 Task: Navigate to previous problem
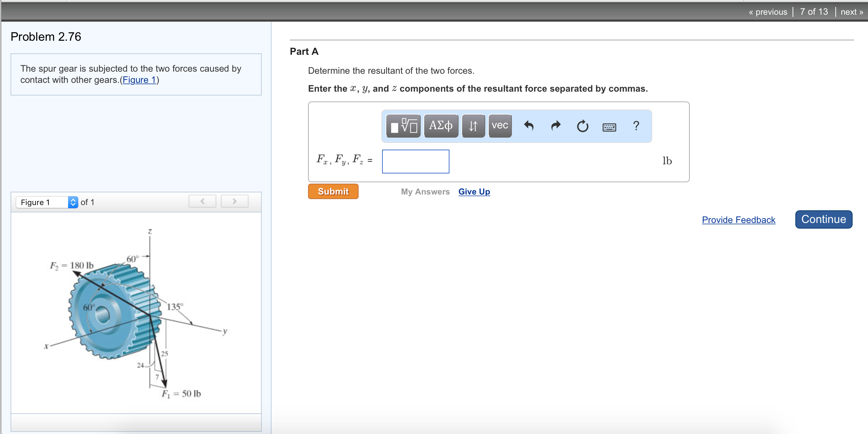[768, 12]
